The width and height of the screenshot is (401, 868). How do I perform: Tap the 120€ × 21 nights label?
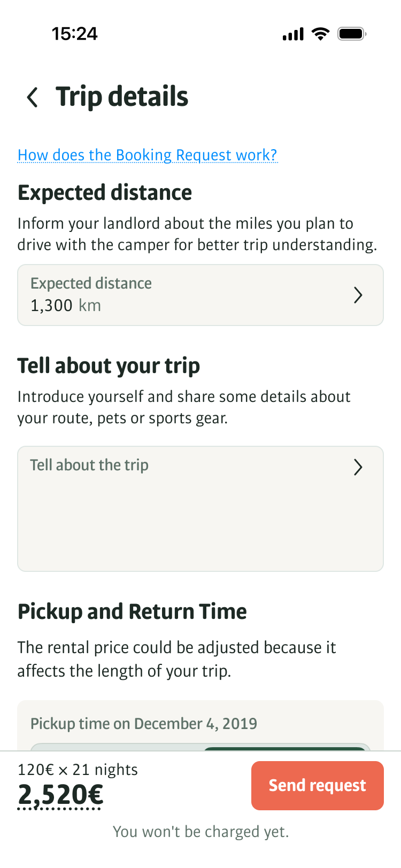pyautogui.click(x=78, y=770)
